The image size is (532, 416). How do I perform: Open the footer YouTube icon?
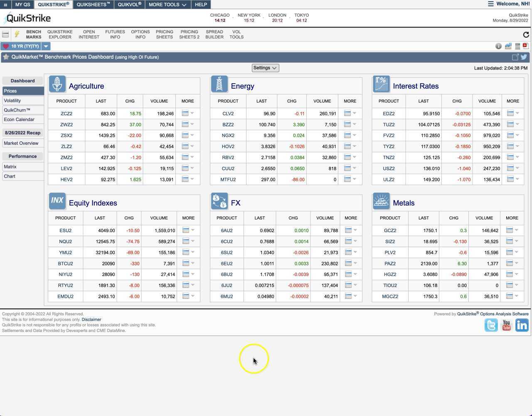[x=506, y=325]
